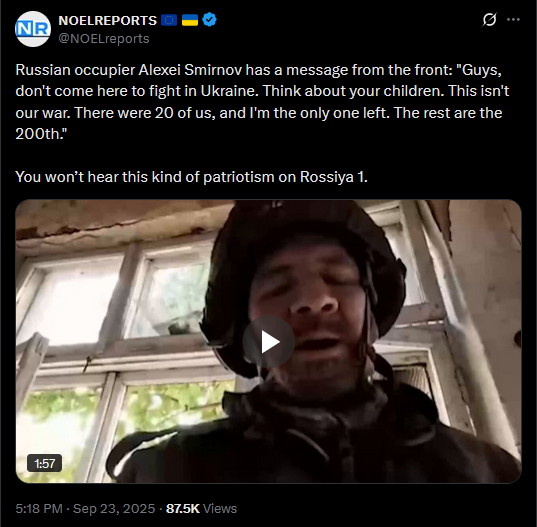
Task: Click the Views label beside 87.5K
Action: pos(220,509)
